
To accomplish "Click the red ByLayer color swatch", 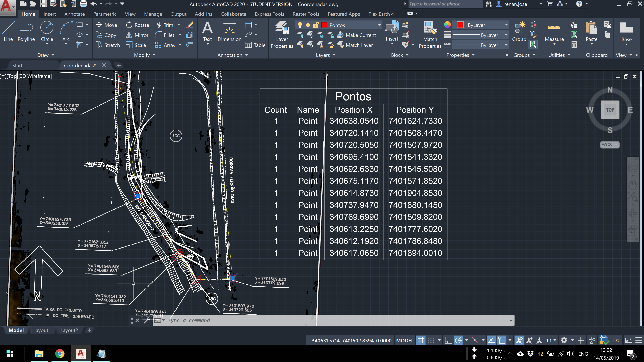I will [x=460, y=25].
